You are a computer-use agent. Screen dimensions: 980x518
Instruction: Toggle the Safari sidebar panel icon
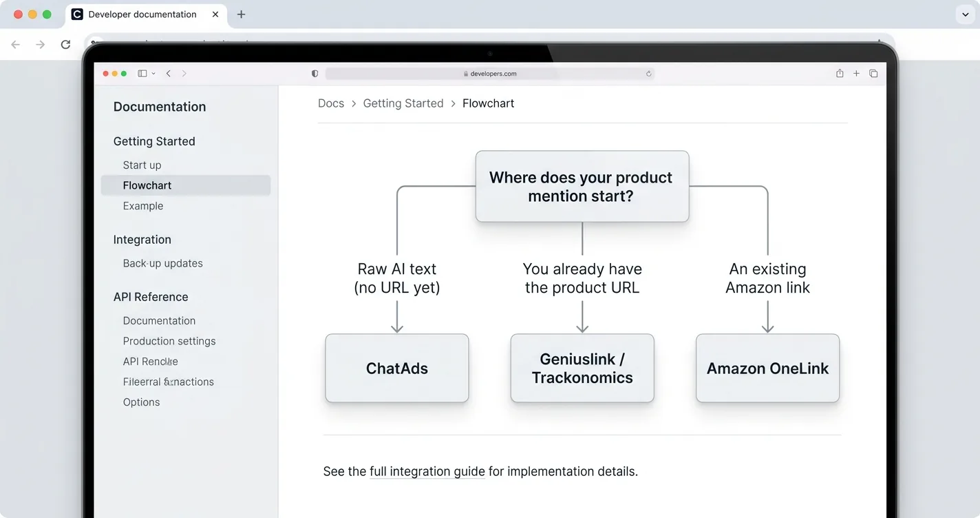coord(142,74)
